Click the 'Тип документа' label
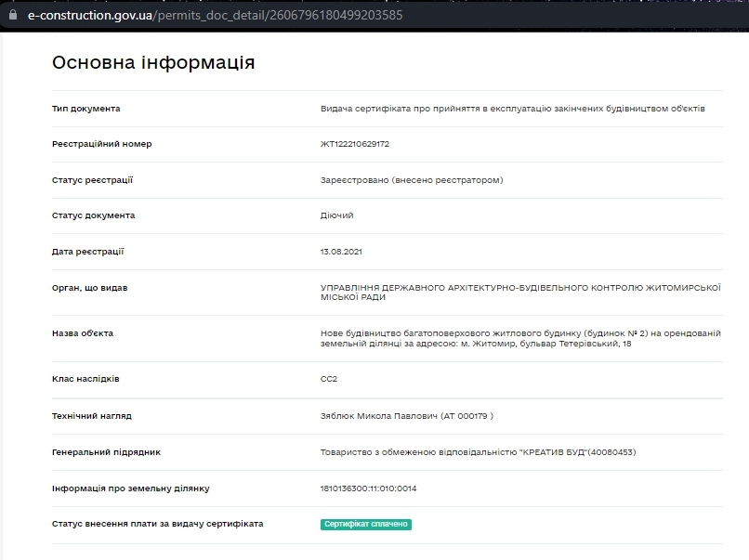This screenshot has width=749, height=560. click(86, 109)
